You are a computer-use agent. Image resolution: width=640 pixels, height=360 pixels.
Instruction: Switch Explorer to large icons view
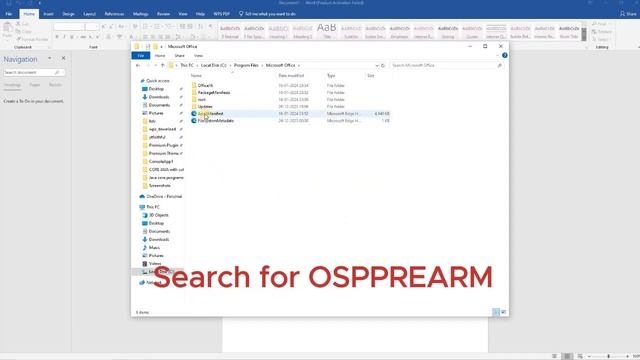[x=503, y=312]
